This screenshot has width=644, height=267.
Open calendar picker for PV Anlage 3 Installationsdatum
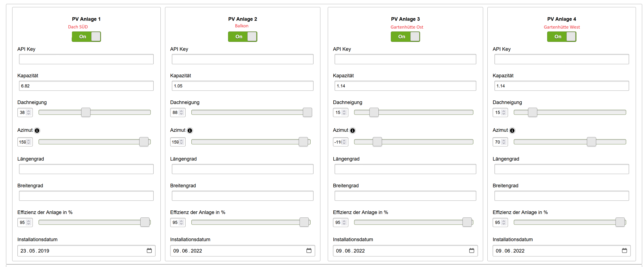pos(471,250)
